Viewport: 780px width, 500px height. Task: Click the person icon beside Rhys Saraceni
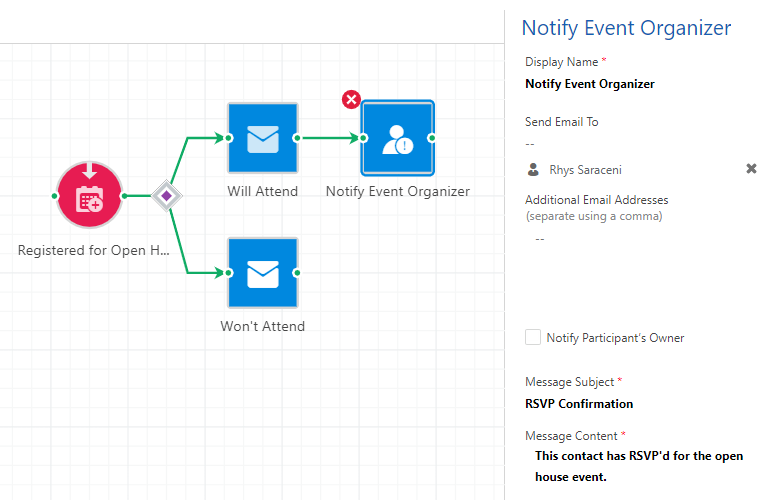(x=533, y=170)
